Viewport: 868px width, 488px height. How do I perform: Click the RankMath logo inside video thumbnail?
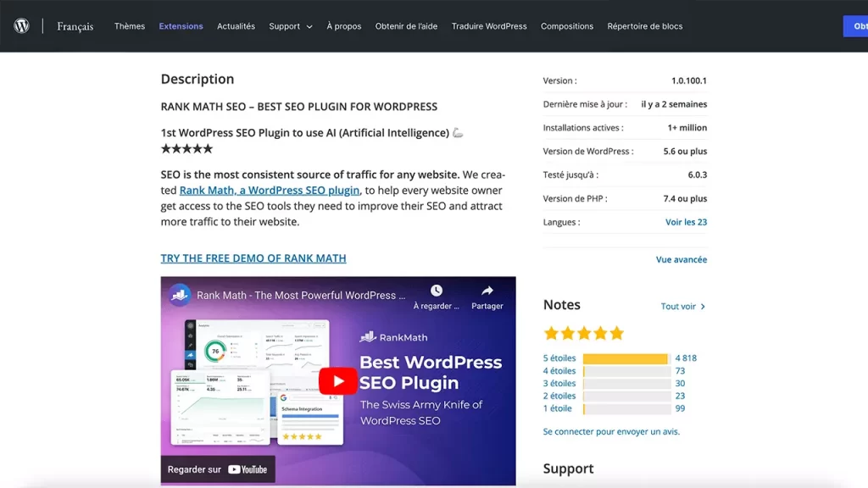[x=393, y=337]
